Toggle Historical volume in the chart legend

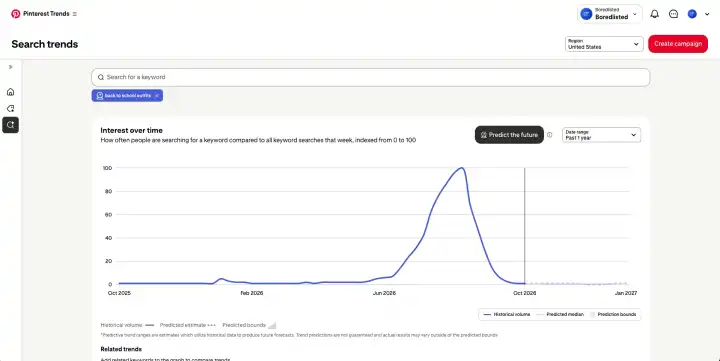pos(507,315)
